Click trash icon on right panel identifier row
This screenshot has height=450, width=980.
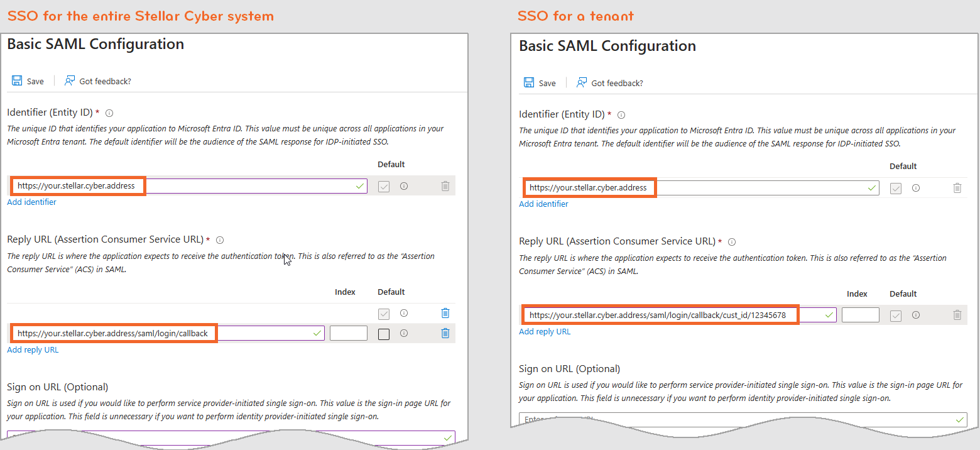pos(957,188)
